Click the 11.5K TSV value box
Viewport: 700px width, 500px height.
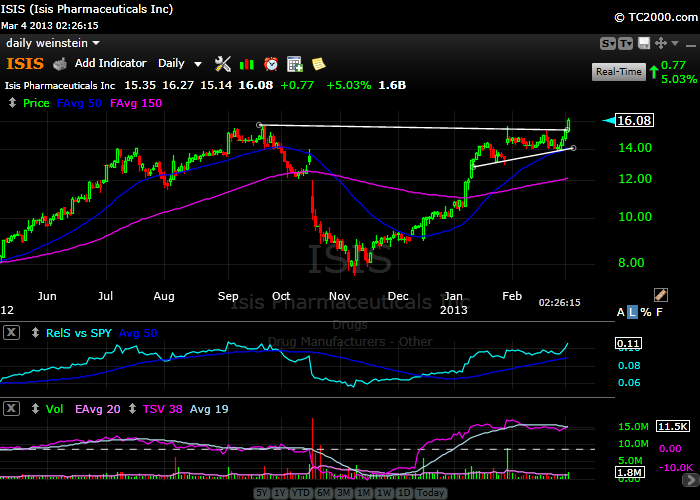coord(673,426)
